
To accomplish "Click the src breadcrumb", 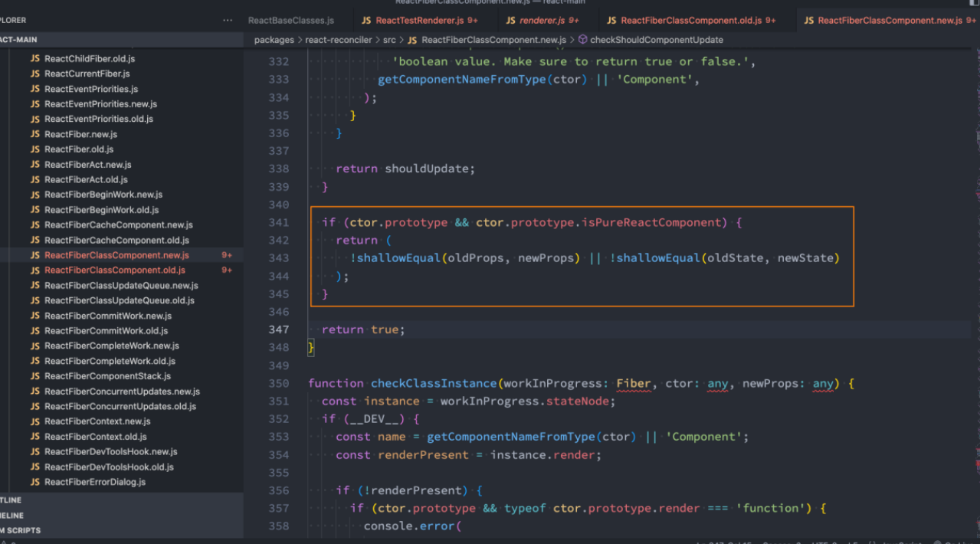I will (390, 39).
